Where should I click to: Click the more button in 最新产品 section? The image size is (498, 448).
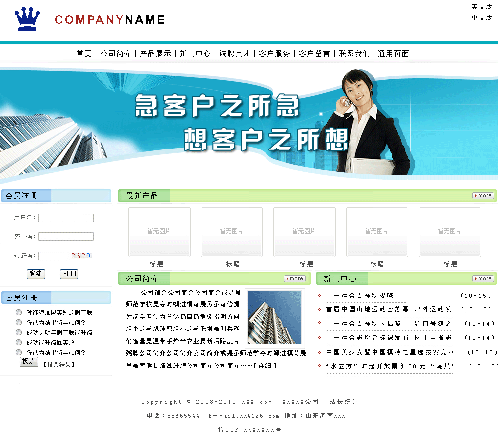pyautogui.click(x=483, y=196)
